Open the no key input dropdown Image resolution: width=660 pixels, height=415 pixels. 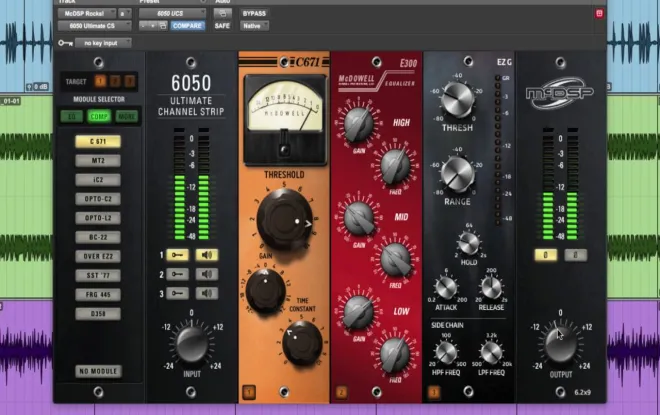(103, 43)
